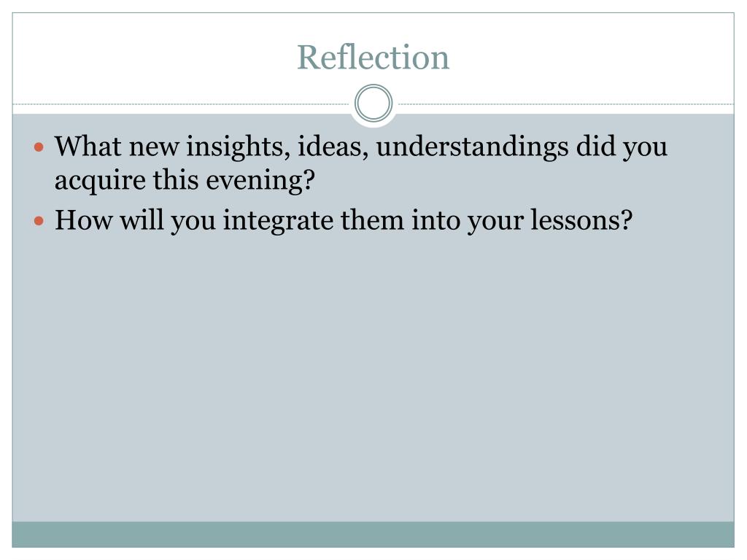Click the circle ornament below the title
The width and height of the screenshot is (747, 560).
pos(373,104)
